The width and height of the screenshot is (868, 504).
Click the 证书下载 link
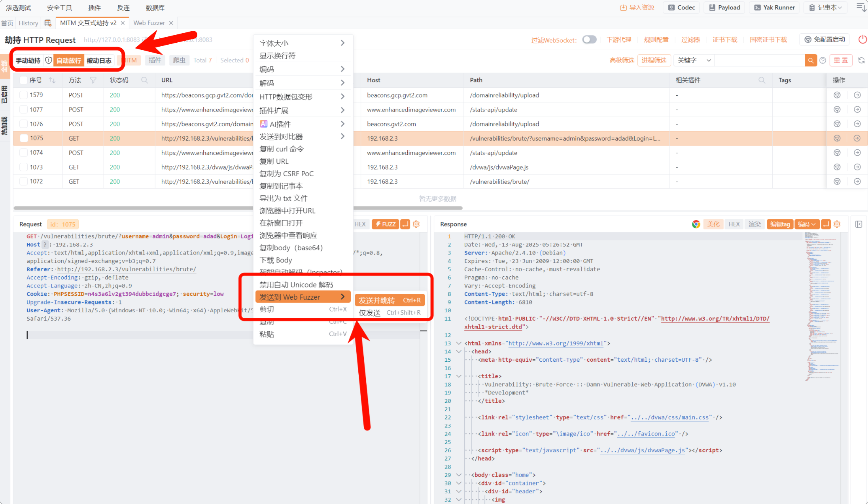point(724,40)
